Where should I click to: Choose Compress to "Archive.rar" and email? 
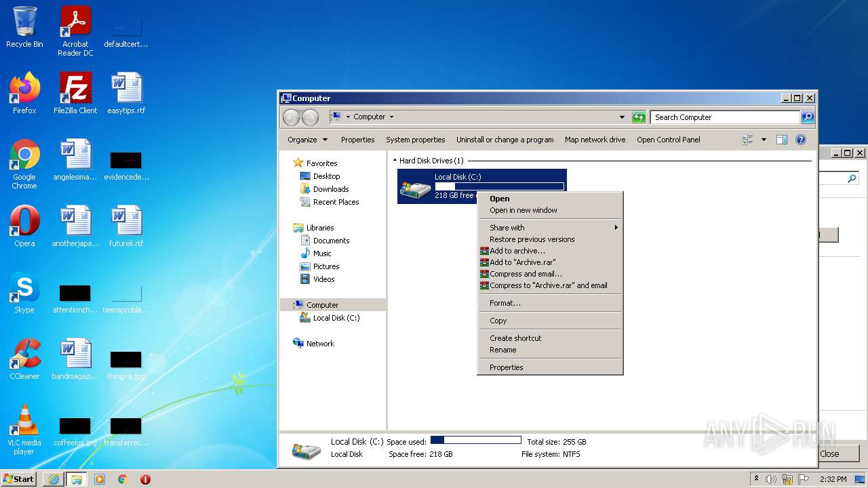550,285
